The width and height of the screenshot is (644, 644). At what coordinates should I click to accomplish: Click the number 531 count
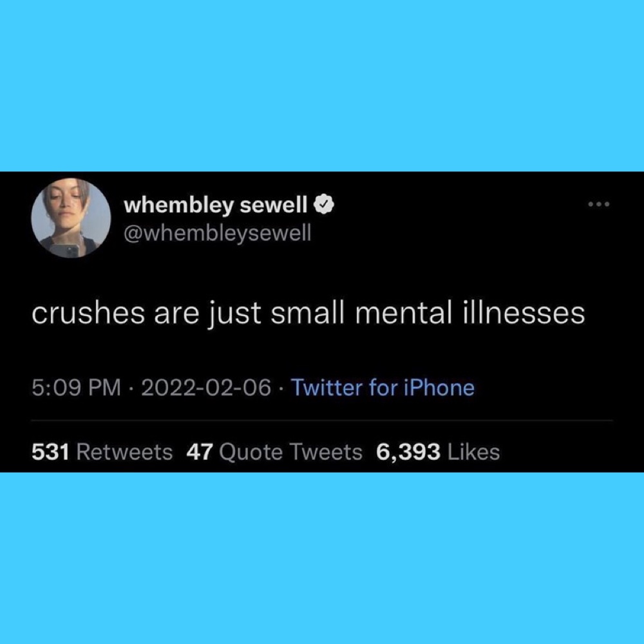50,452
